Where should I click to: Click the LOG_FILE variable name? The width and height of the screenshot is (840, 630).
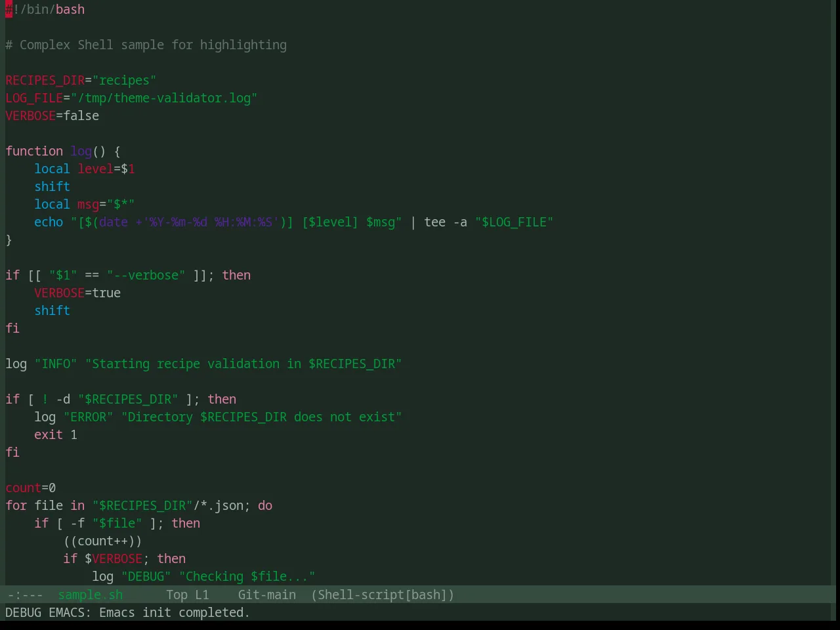pyautogui.click(x=34, y=98)
